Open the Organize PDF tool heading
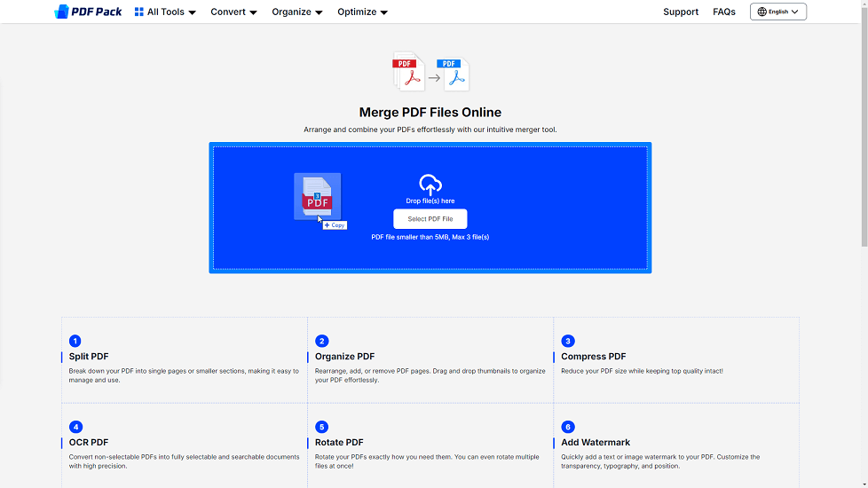Screen dimensions: 868x488 point(345,357)
